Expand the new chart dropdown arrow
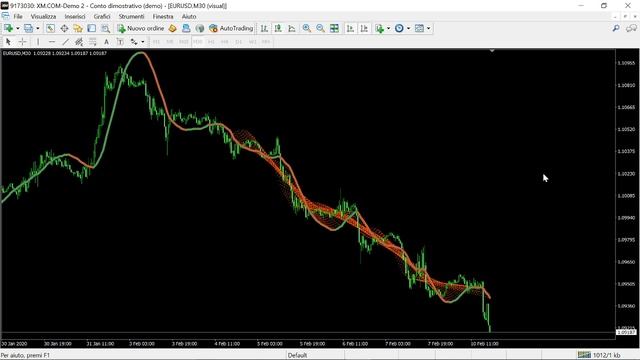 click(x=18, y=28)
